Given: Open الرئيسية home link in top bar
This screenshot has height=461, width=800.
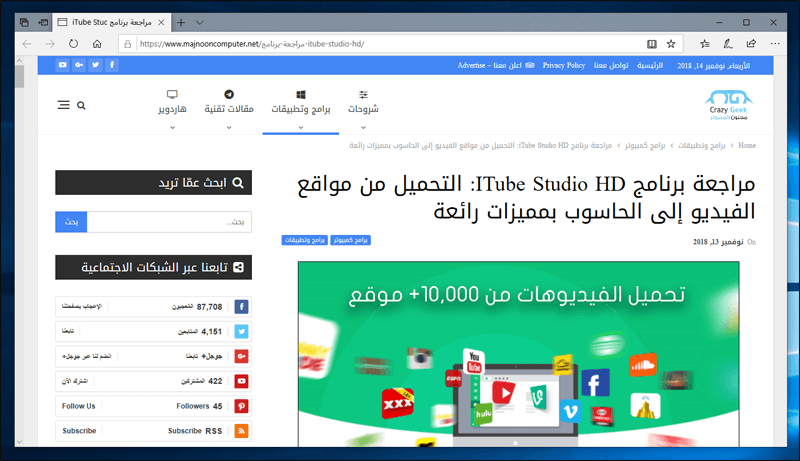Looking at the screenshot, I should [649, 65].
